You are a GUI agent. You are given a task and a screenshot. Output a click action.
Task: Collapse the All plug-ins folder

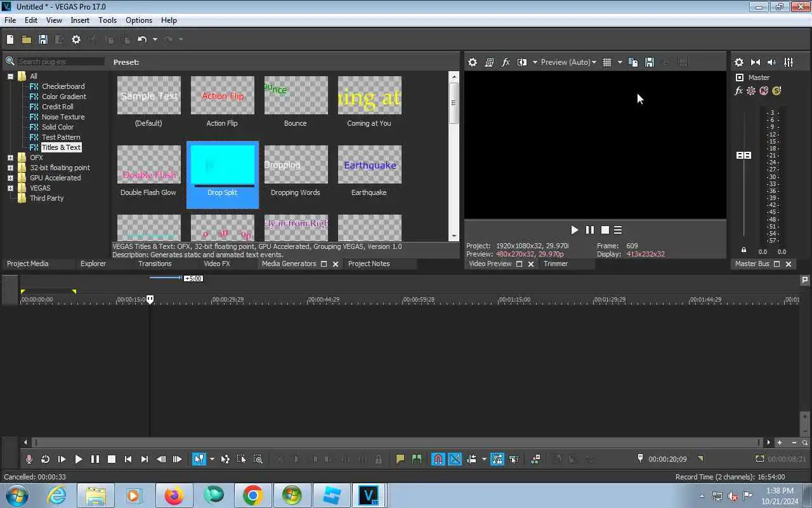click(10, 76)
